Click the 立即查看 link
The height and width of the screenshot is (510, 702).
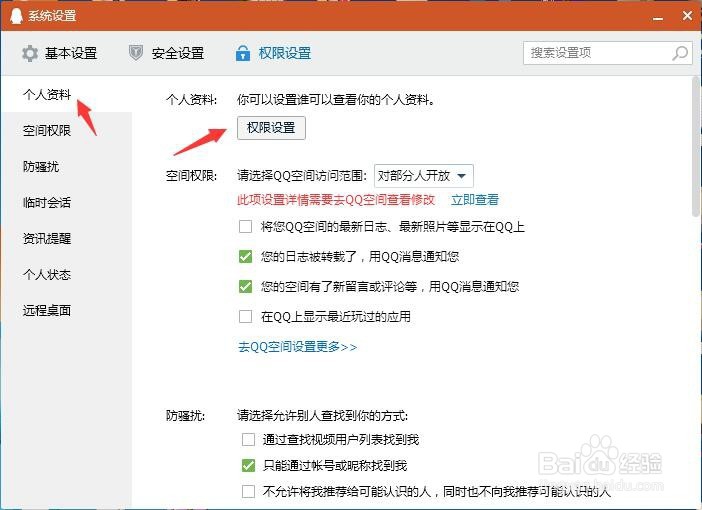475,200
